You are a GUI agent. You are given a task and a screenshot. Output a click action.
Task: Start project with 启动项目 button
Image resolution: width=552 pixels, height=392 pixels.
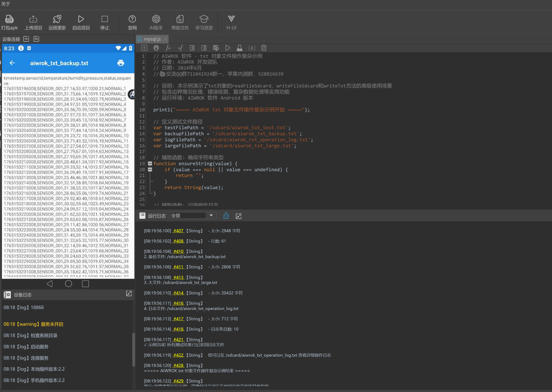tap(81, 23)
